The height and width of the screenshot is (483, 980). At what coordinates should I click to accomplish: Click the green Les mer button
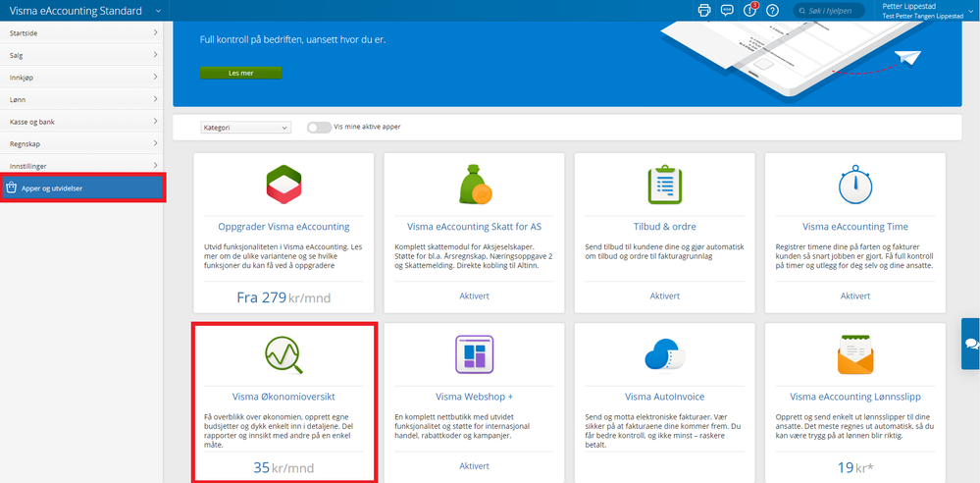(240, 74)
